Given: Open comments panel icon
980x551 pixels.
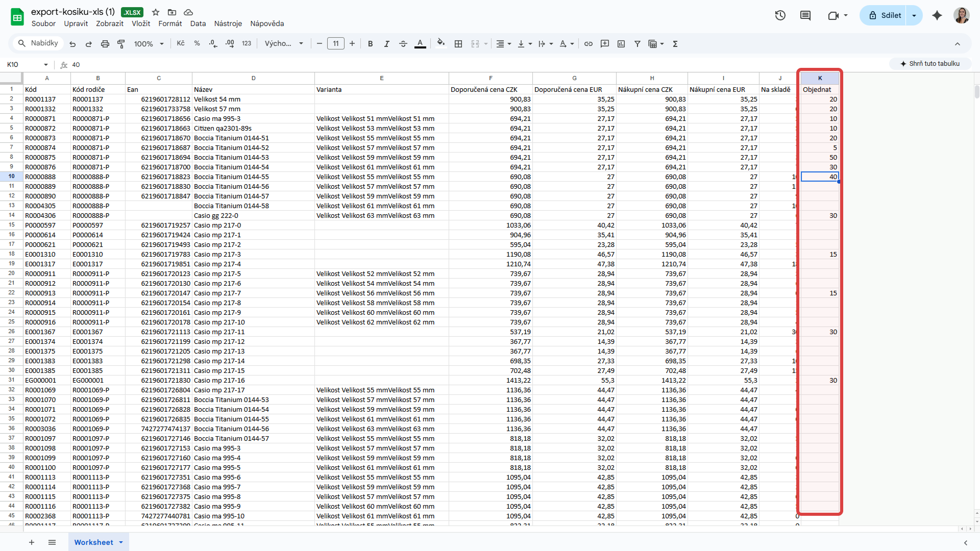Looking at the screenshot, I should 805,15.
